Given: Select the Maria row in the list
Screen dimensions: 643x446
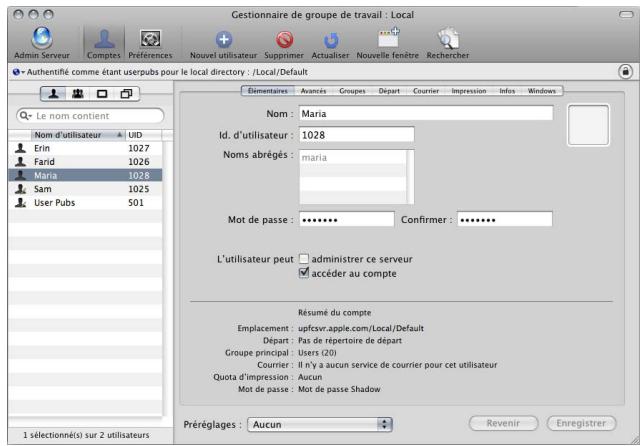Looking at the screenshot, I should (85, 175).
